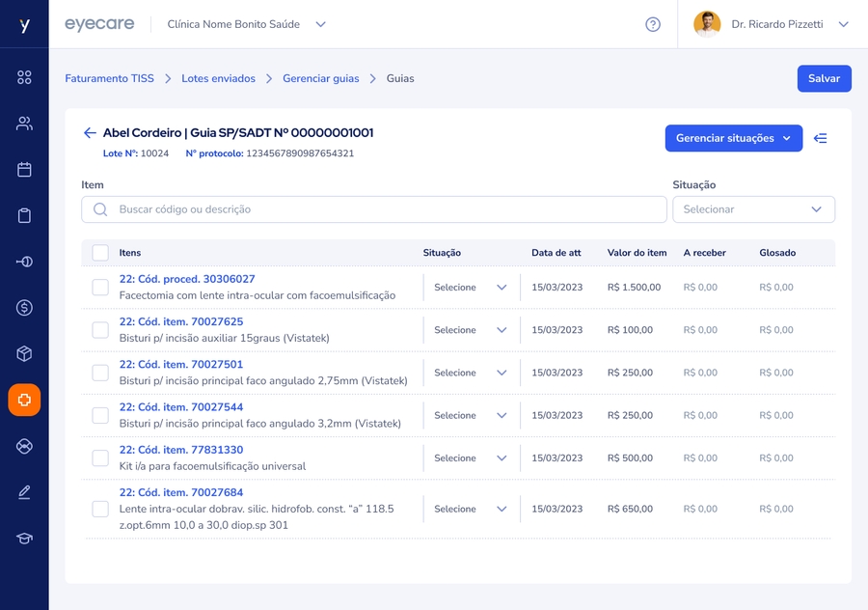Click the Salvar button
868x610 pixels.
tap(824, 78)
